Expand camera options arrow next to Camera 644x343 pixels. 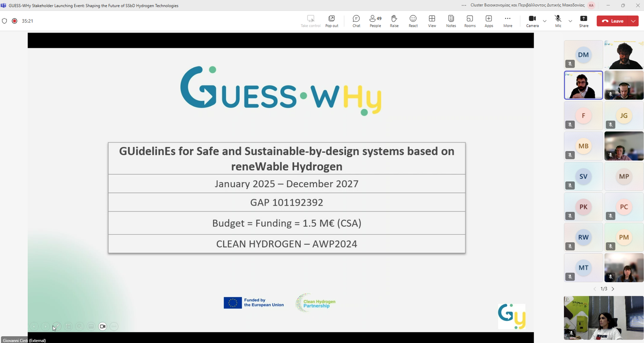pos(545,21)
